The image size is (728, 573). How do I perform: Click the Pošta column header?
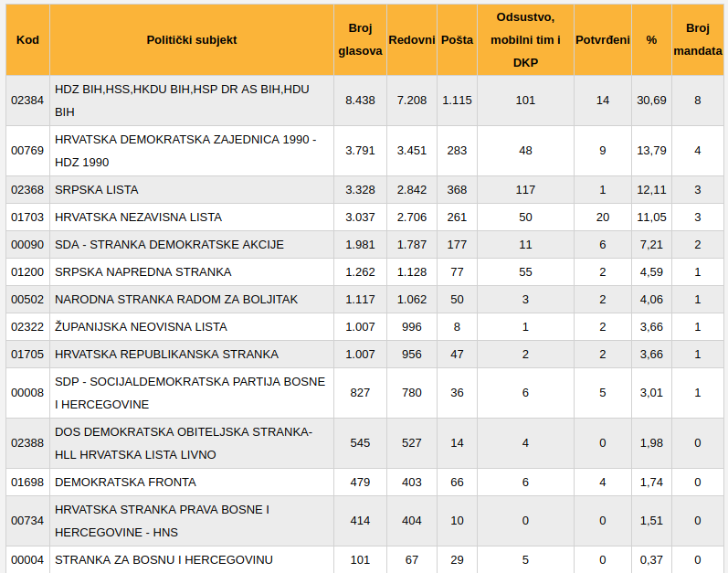click(457, 40)
